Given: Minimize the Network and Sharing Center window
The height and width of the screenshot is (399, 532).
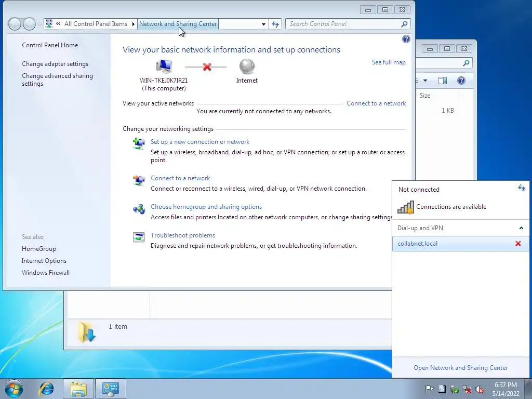Looking at the screenshot, I should coord(368,10).
